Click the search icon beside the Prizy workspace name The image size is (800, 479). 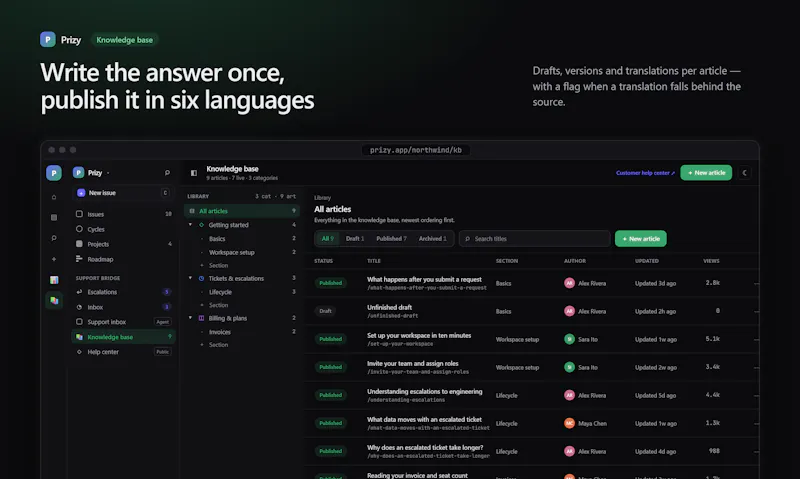(167, 173)
